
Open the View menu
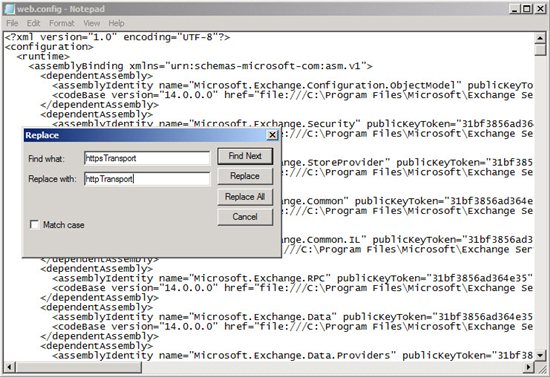(92, 23)
